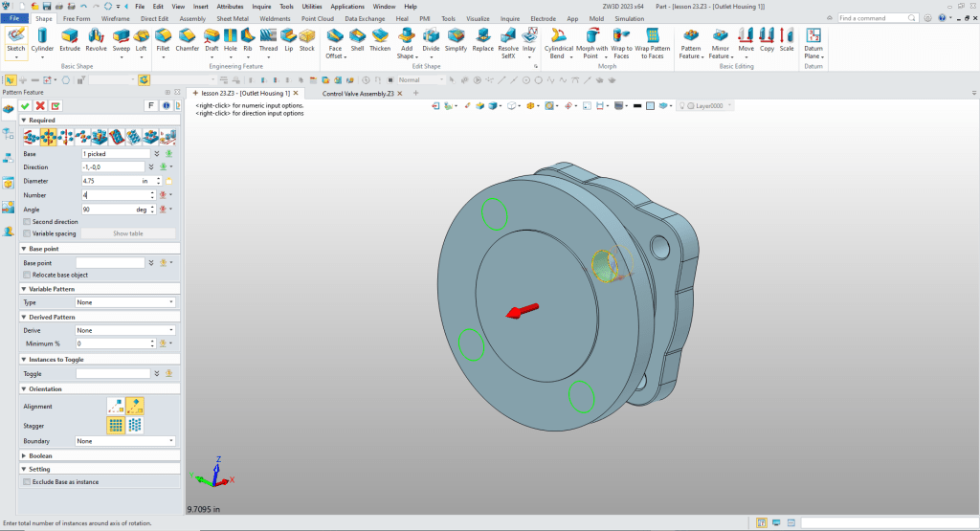This screenshot has width=980, height=531.
Task: Check the Variable spacing option
Action: point(26,232)
